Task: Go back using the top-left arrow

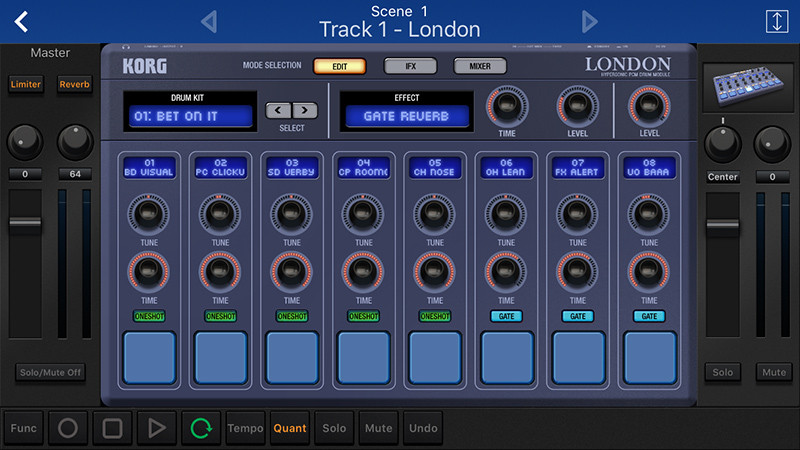Action: tap(21, 22)
